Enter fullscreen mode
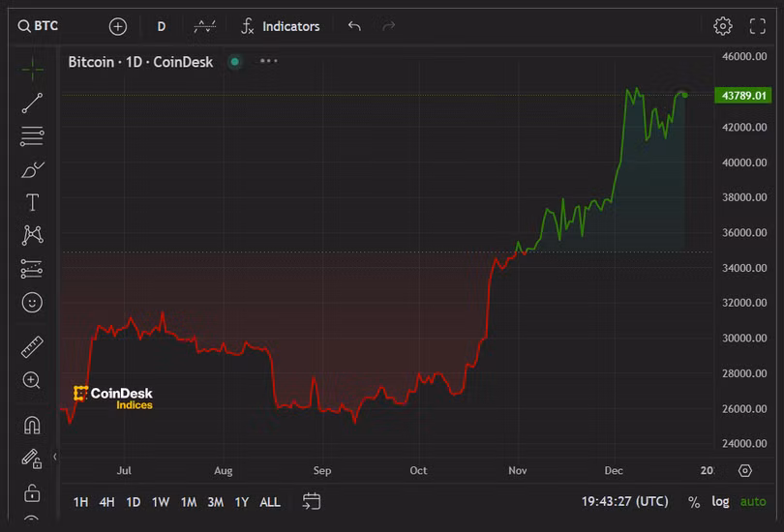Image resolution: width=784 pixels, height=532 pixels. click(758, 26)
